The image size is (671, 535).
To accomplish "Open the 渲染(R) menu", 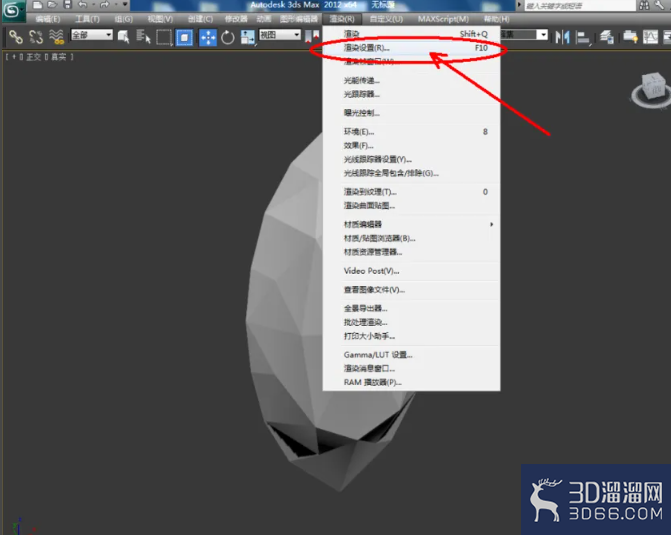I will coord(342,19).
